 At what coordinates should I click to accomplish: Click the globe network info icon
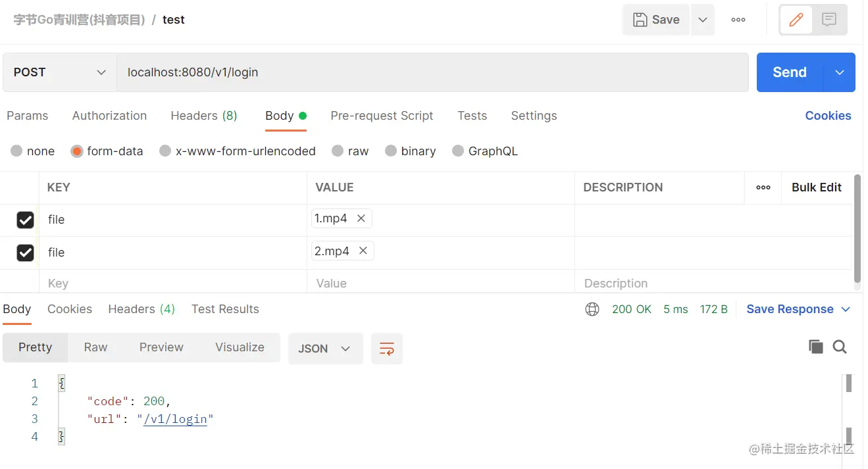(x=592, y=309)
